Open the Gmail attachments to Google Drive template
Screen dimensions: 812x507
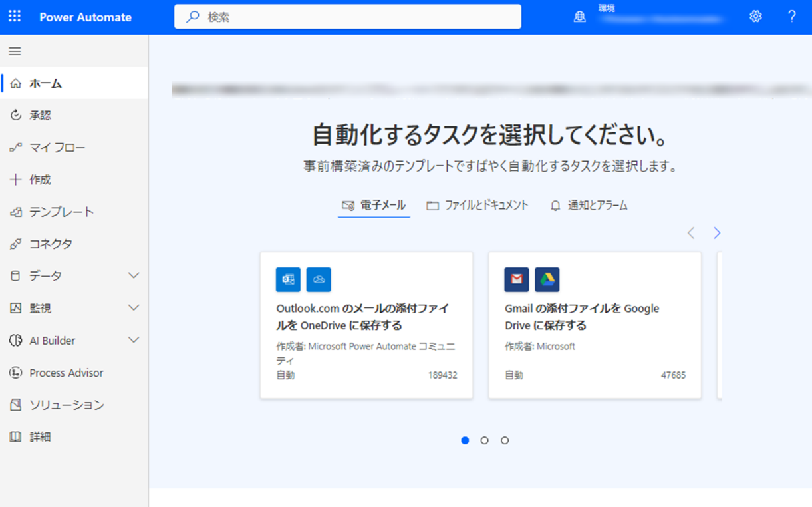pos(595,325)
